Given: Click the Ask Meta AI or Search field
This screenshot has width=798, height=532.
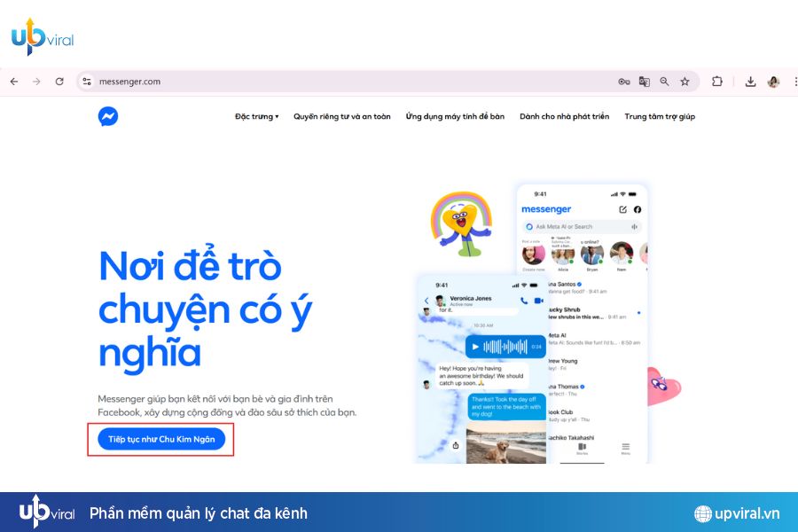Looking at the screenshot, I should 582,227.
